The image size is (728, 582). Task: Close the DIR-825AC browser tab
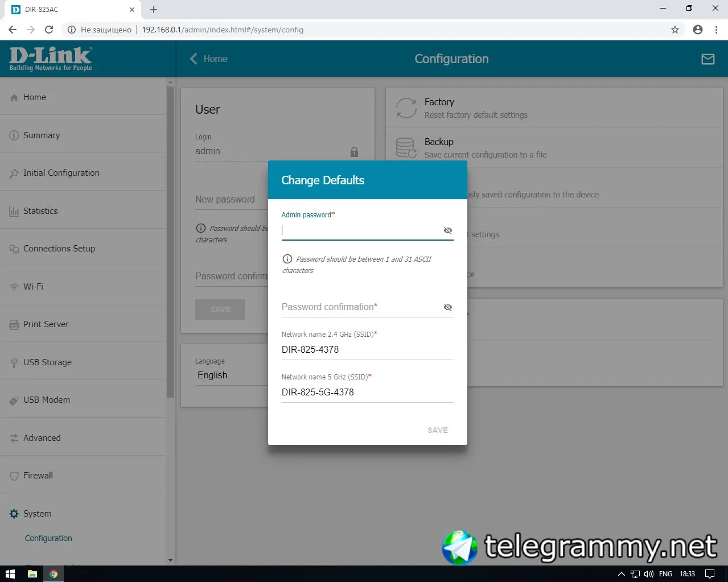click(x=132, y=10)
